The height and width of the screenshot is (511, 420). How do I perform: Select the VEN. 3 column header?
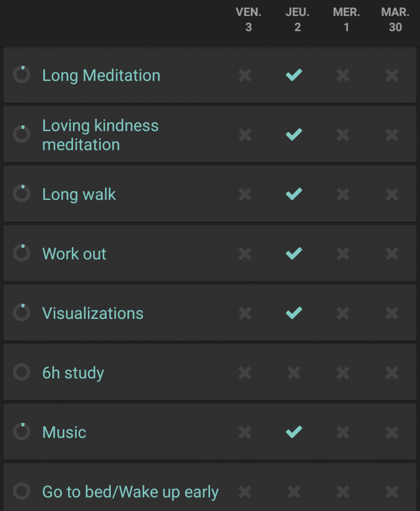pyautogui.click(x=248, y=20)
